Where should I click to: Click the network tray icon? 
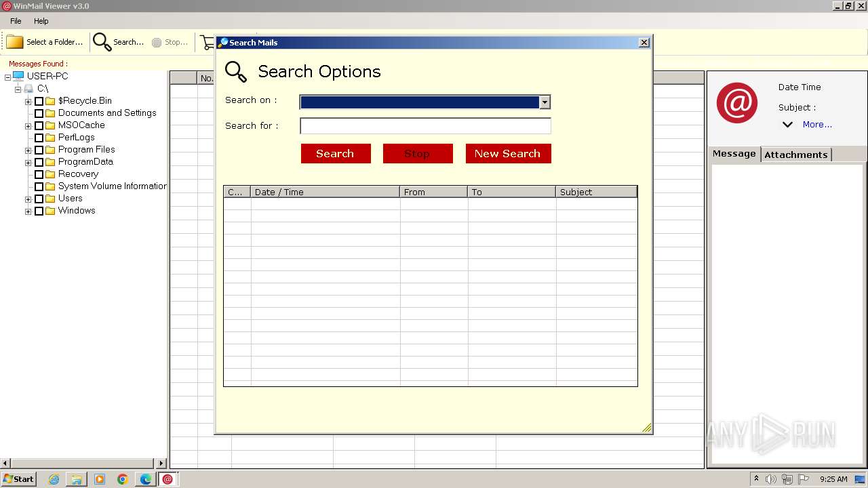(787, 479)
